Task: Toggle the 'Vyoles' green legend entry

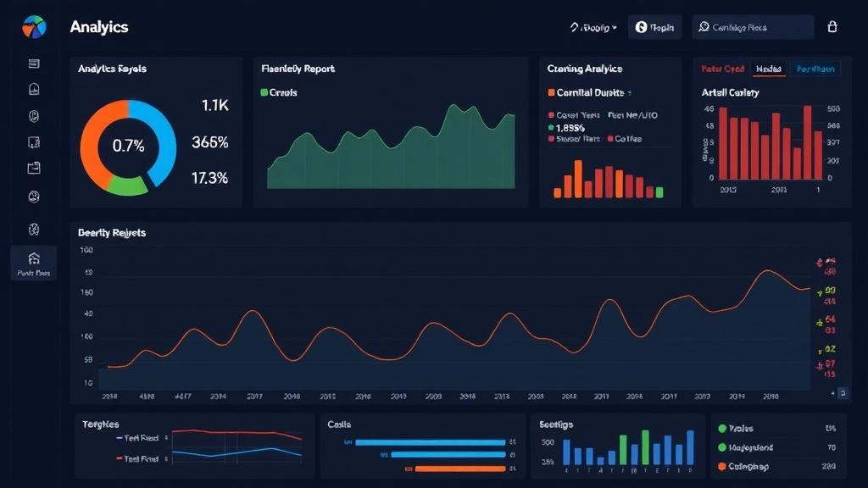Action: pos(736,428)
